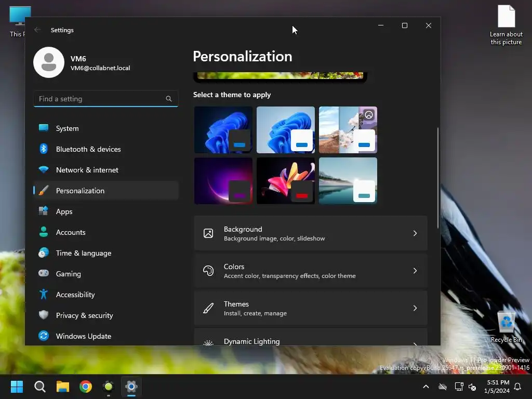Screen dimensions: 532x399
Task: Open Colors accent color settings
Action: (x=311, y=271)
